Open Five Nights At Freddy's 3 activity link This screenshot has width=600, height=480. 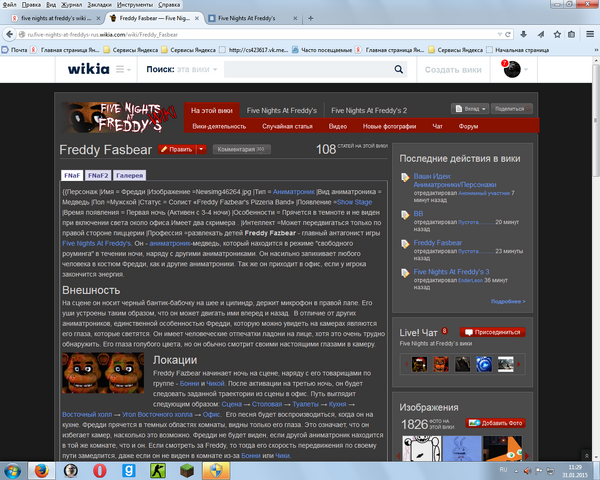pos(451,272)
